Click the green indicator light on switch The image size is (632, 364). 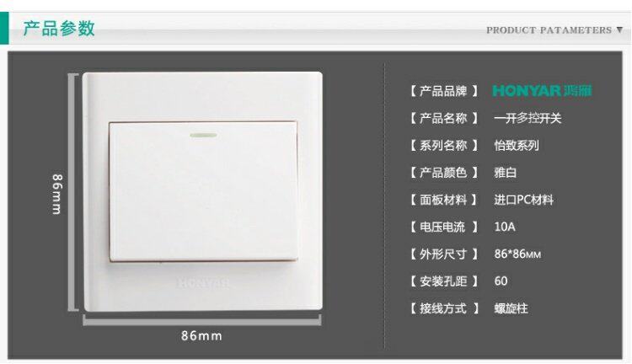203,135
